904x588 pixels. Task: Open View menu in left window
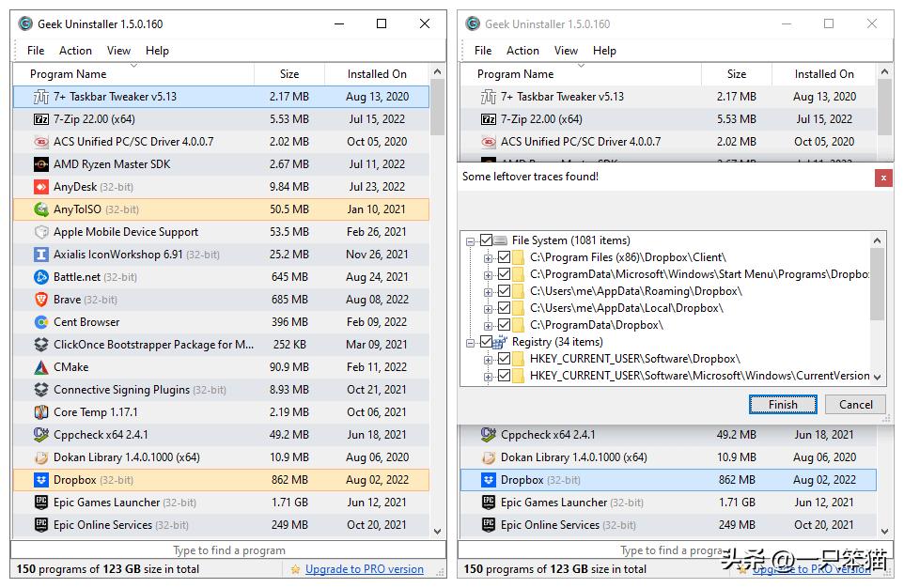pos(118,51)
